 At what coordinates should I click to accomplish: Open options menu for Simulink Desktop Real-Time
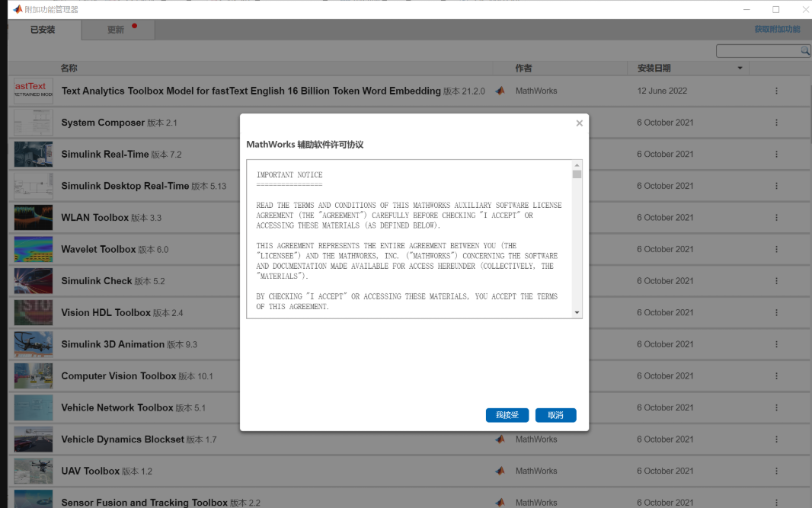(776, 186)
